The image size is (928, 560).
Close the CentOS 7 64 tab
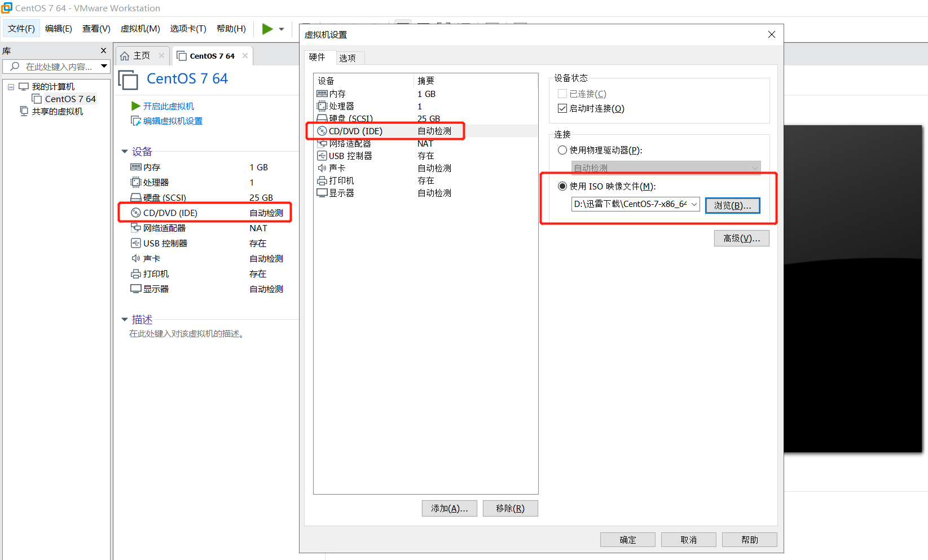coord(245,55)
